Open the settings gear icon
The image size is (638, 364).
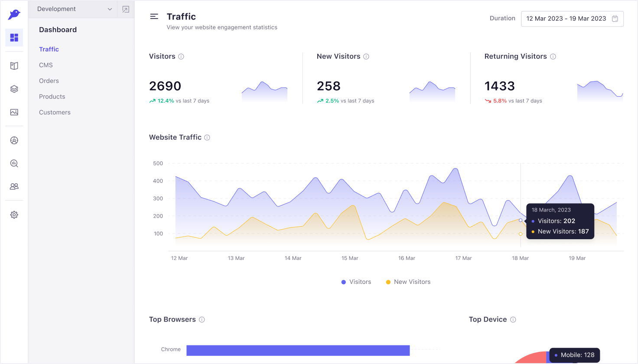tap(14, 215)
